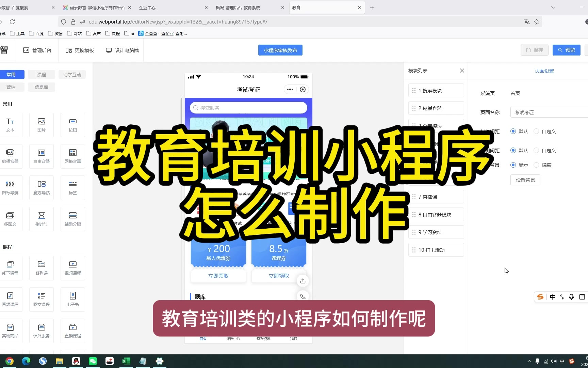
Task: Add the 辅助分隔 divider component
Action: pos(73,219)
